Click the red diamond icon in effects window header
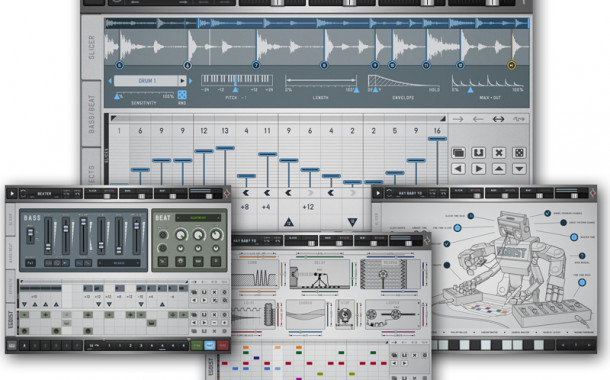Viewport: 610px width, 380px height. (427, 241)
